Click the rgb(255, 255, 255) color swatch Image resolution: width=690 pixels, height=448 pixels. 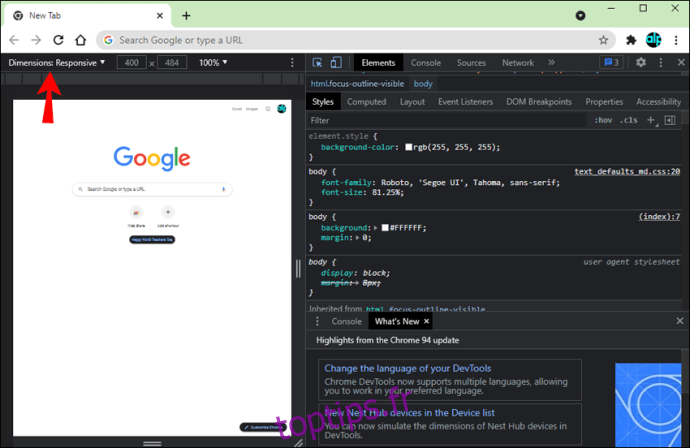(408, 147)
